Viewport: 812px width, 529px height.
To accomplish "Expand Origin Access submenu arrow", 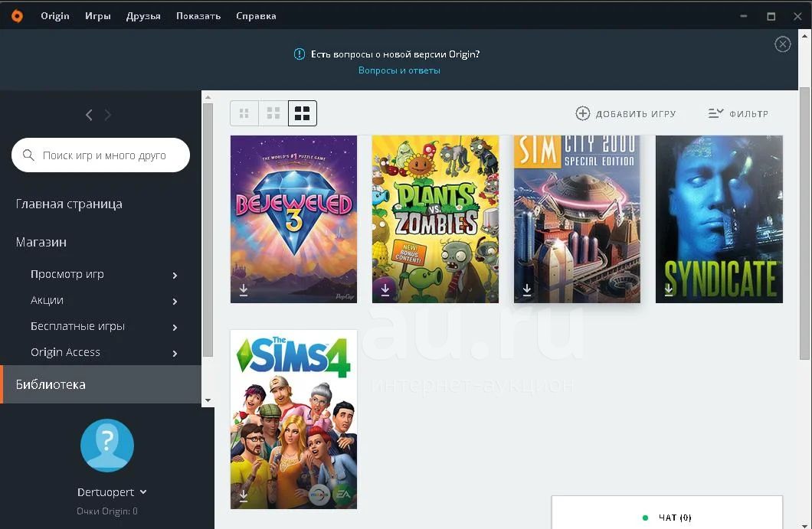I will pyautogui.click(x=175, y=354).
